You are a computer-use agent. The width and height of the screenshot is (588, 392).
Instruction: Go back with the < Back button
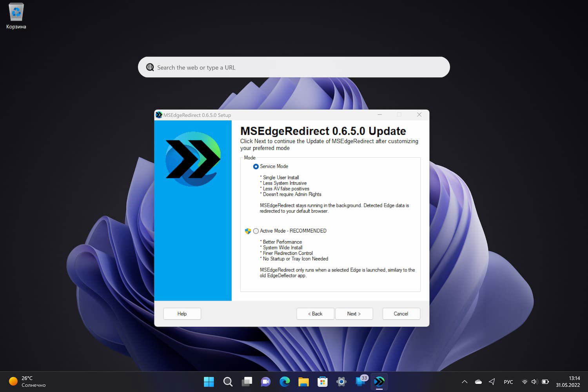pos(315,314)
